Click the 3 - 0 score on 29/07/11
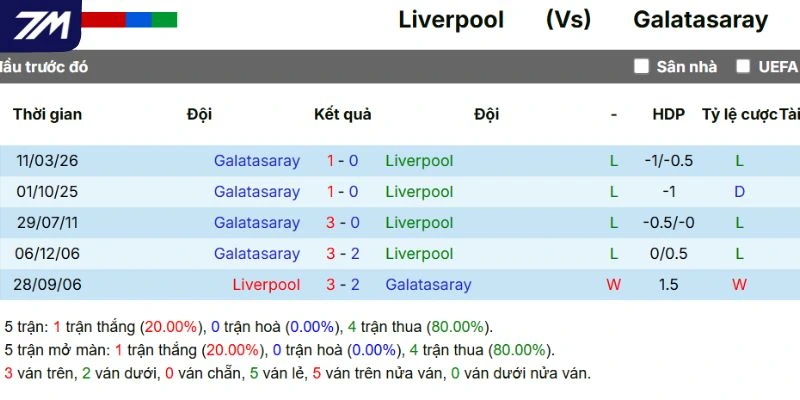 (x=342, y=222)
